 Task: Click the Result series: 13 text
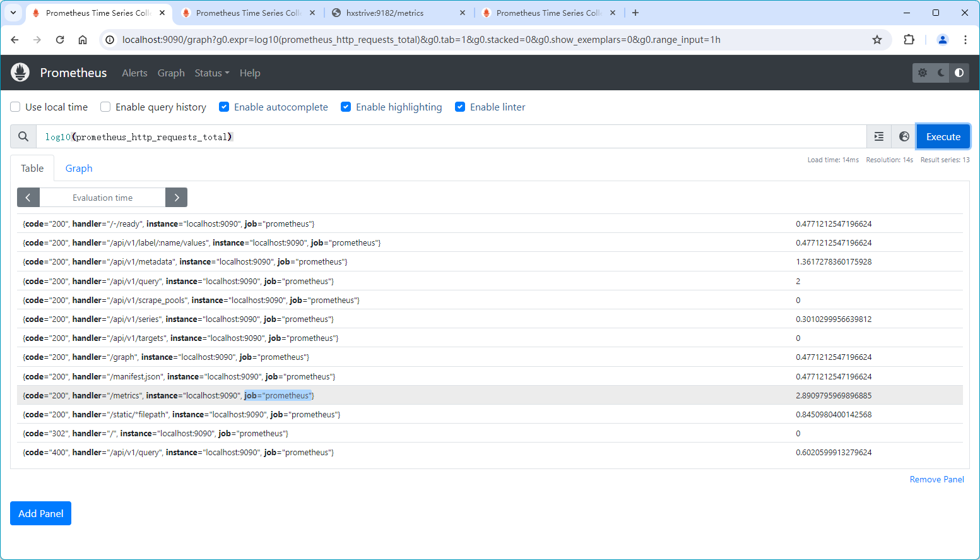pos(945,160)
